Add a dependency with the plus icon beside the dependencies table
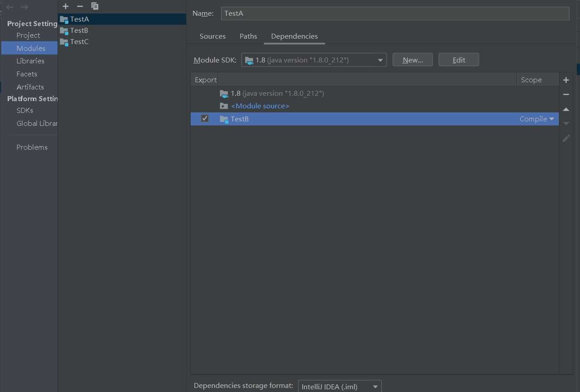 pyautogui.click(x=566, y=80)
